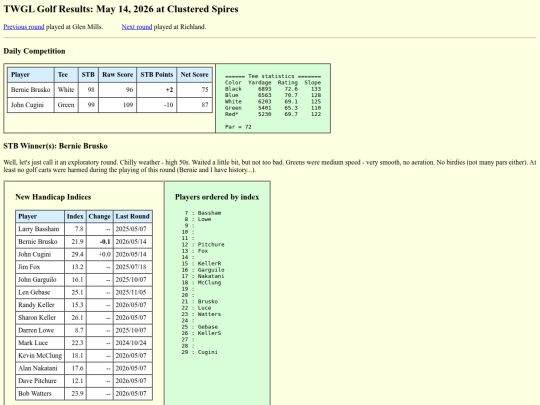This screenshot has width=540, height=405.
Task: Click the net score 75 cell
Action: (x=195, y=90)
